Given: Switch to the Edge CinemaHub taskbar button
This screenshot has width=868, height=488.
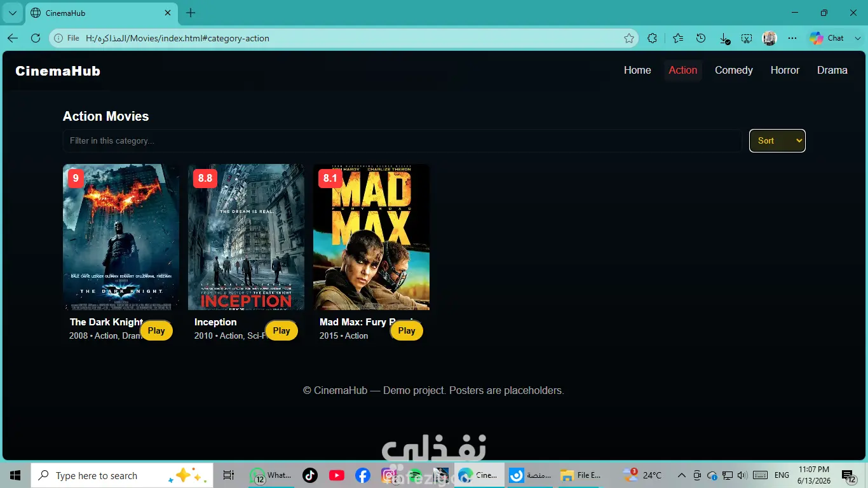Looking at the screenshot, I should click(x=479, y=475).
